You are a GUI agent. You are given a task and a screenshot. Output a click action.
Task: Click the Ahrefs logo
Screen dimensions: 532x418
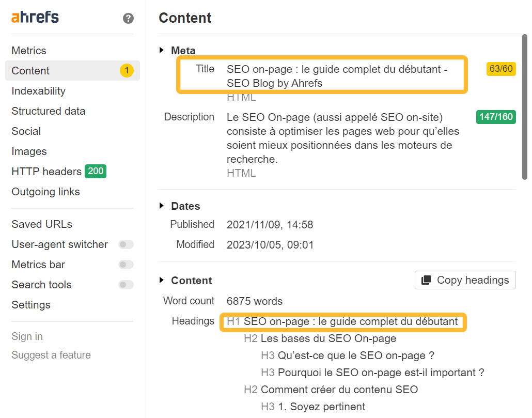click(x=34, y=17)
